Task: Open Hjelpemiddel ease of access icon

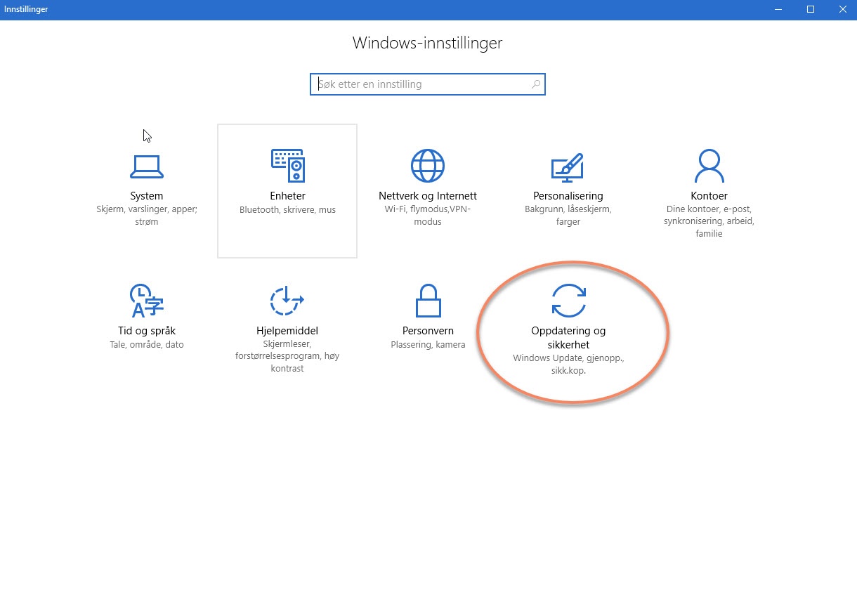Action: 287,301
